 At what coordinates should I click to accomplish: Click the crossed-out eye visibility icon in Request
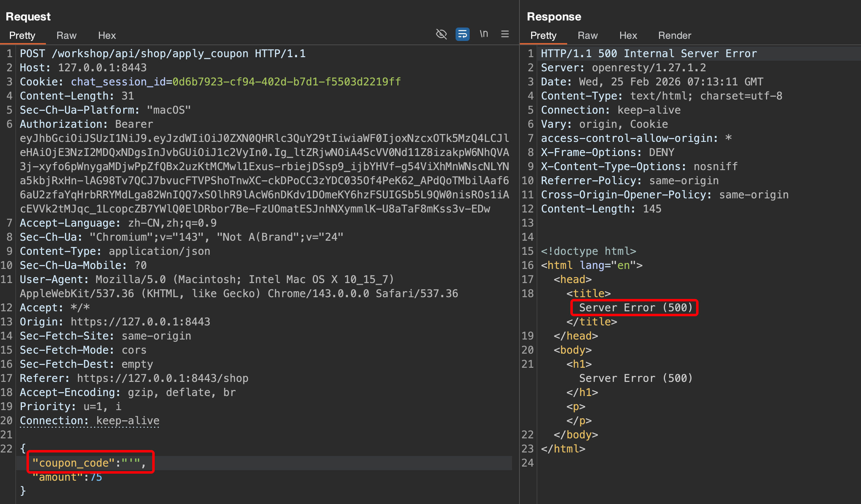point(441,34)
